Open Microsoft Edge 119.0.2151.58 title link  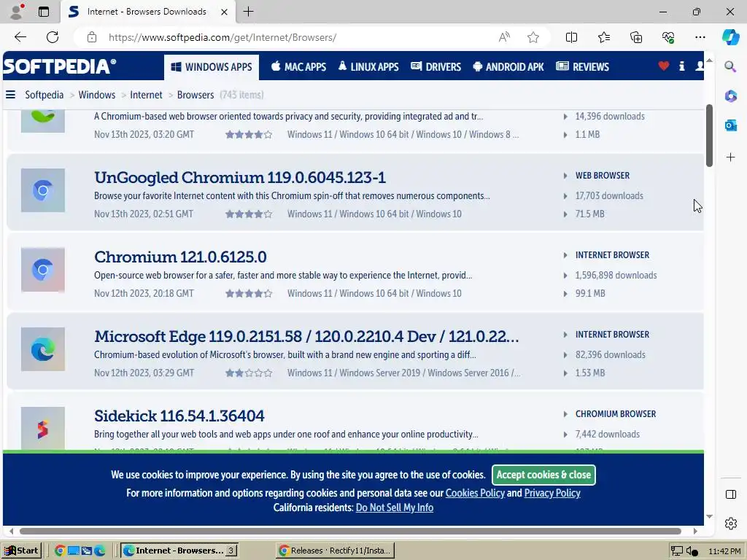click(306, 337)
